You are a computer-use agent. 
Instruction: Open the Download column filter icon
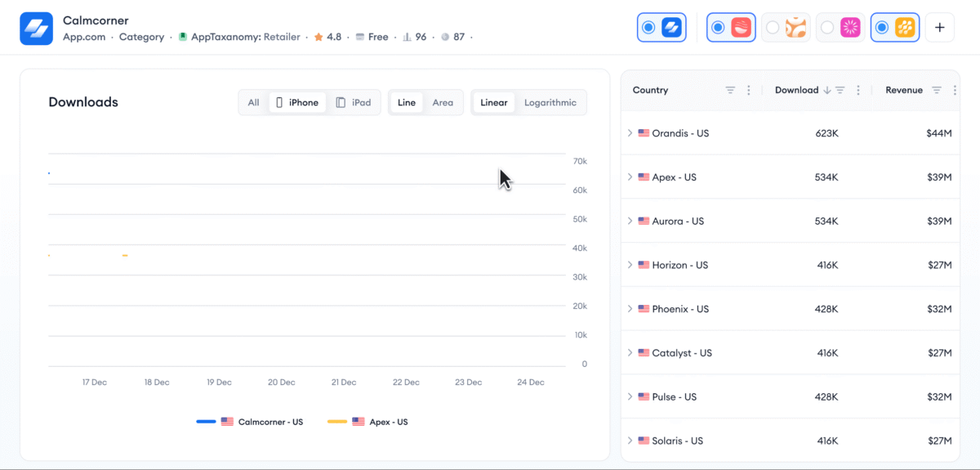[840, 91]
